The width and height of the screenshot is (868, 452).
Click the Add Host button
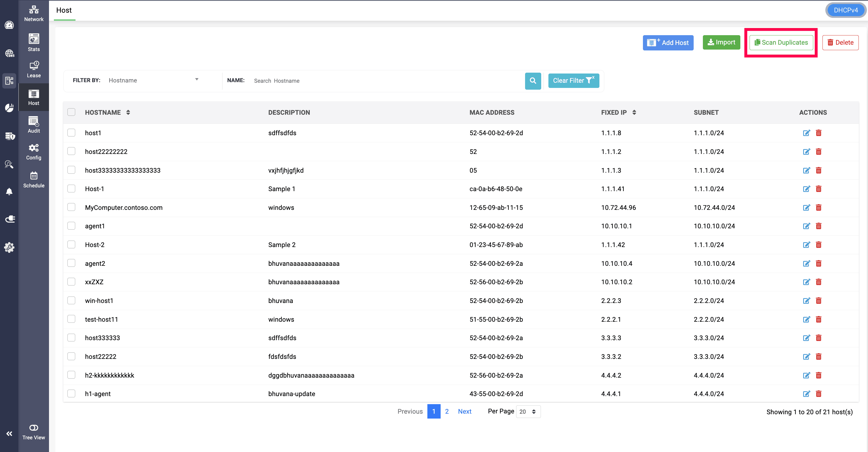(x=668, y=43)
